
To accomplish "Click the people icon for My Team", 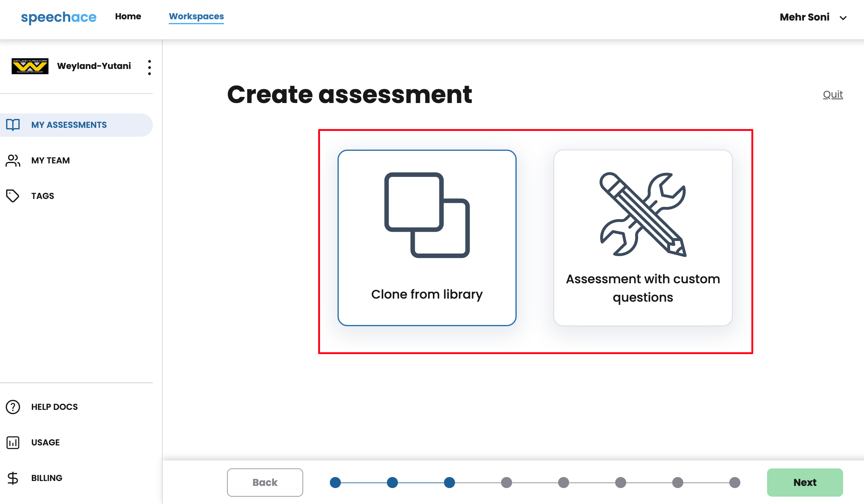I will [x=13, y=160].
